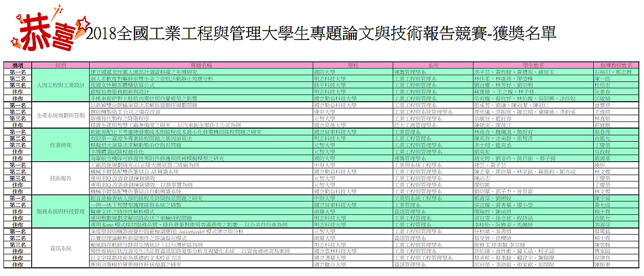Select the 學校 column header
Viewport: 644px width, 276px height.
pyautogui.click(x=353, y=66)
